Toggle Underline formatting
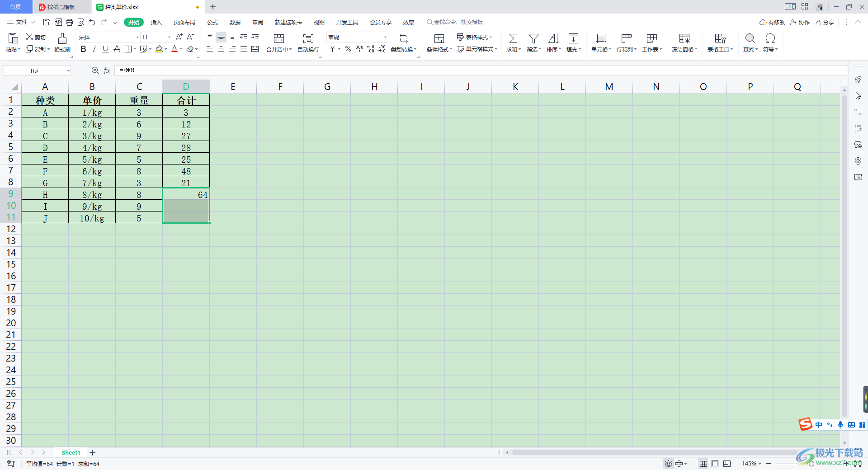The image size is (868, 470). tap(105, 49)
